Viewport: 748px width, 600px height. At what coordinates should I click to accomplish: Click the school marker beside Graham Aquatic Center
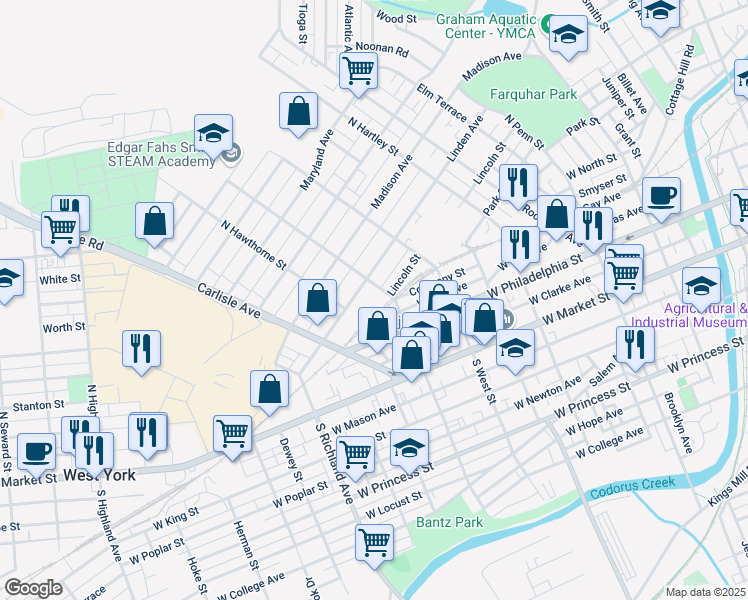(568, 35)
